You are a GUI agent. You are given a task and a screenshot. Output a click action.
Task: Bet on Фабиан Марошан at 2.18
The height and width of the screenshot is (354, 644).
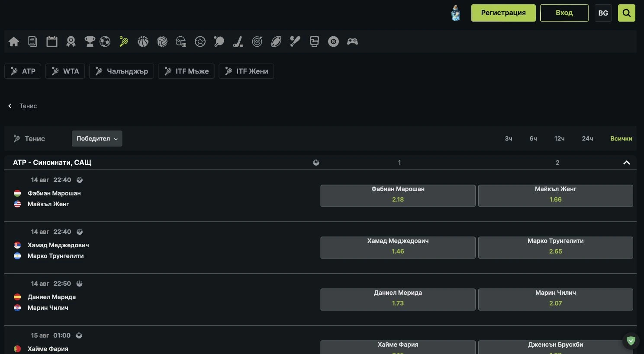click(x=398, y=196)
